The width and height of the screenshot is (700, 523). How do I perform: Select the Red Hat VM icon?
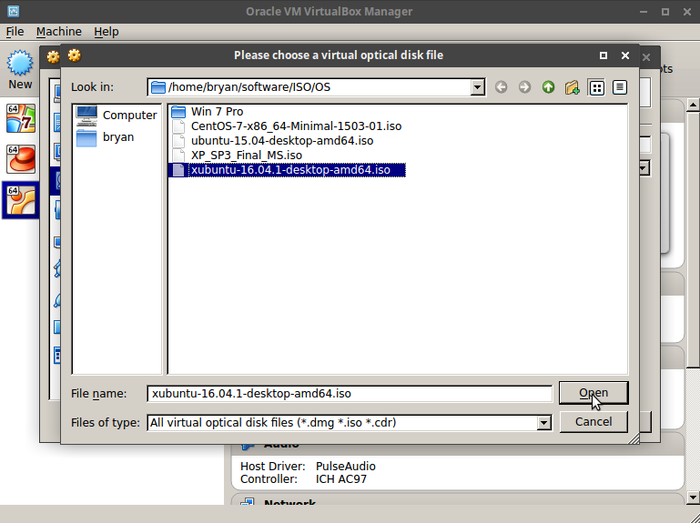21,159
